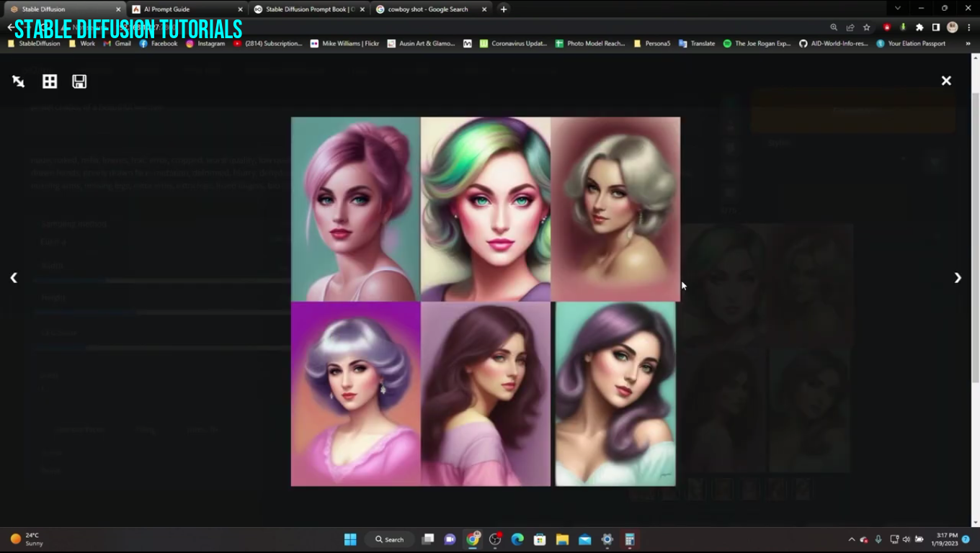Open Chrome three-dot menu

[968, 27]
